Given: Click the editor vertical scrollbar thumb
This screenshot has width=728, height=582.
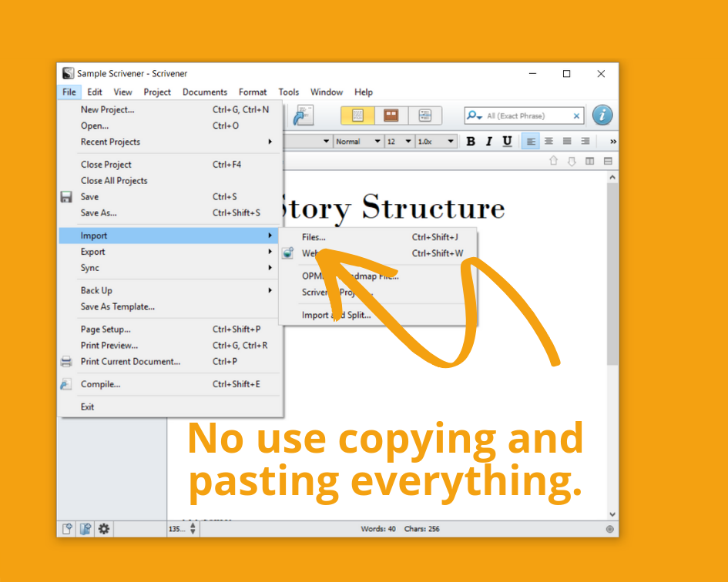Looking at the screenshot, I should (612, 274).
